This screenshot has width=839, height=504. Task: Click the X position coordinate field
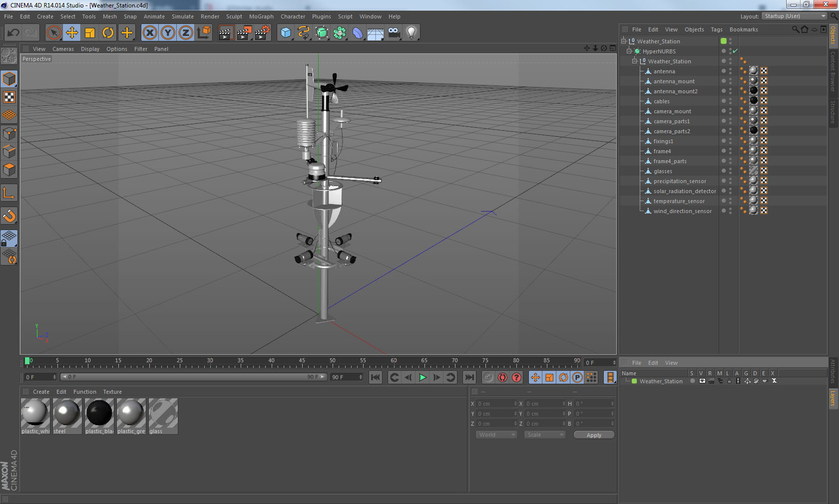[x=497, y=404]
